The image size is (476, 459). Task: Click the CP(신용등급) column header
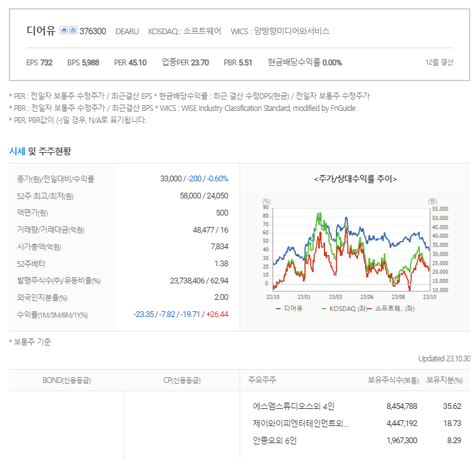coord(182,380)
